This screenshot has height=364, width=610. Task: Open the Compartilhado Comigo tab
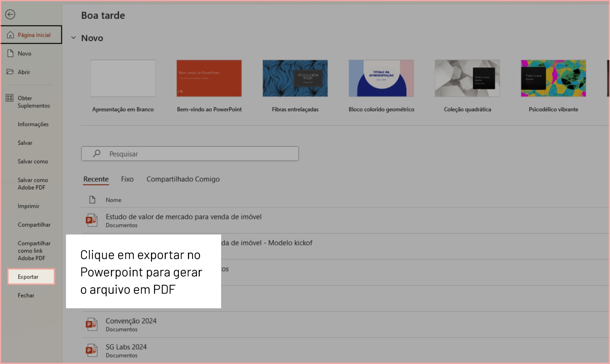(183, 179)
